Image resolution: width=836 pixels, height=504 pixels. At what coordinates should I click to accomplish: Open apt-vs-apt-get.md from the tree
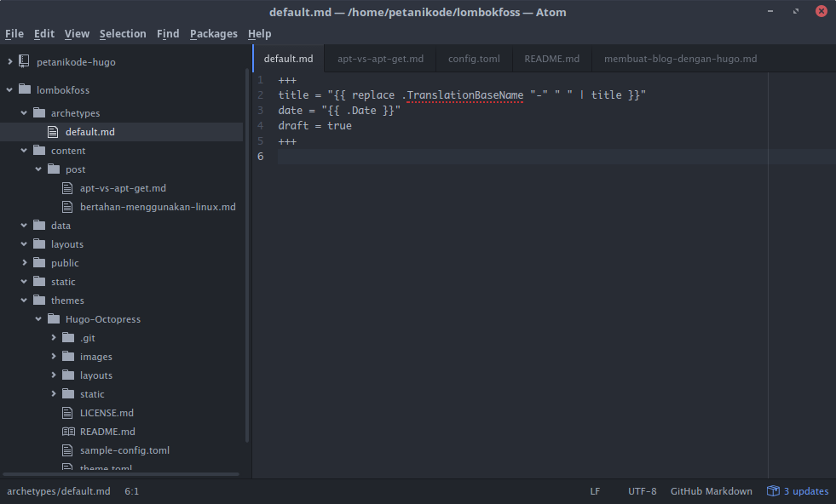click(122, 188)
